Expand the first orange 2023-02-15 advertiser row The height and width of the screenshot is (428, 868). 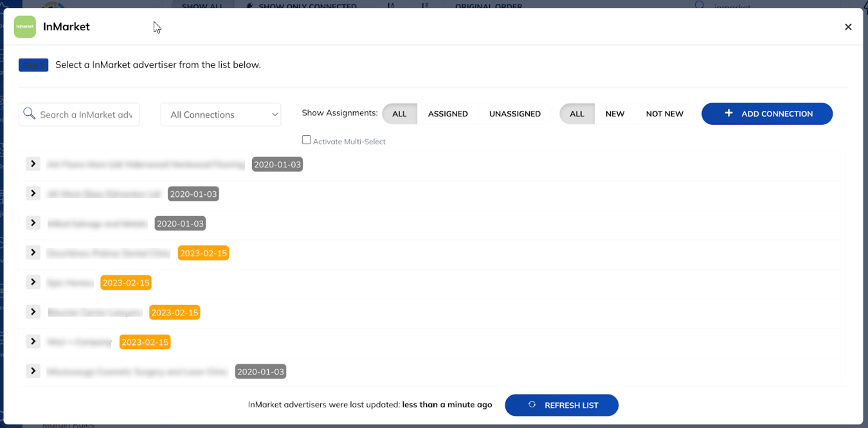(33, 252)
